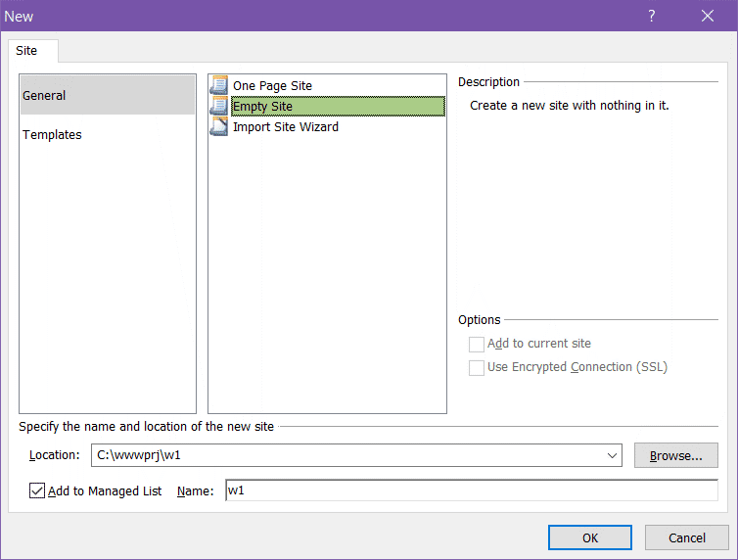Choose the Import Site Wizard text entry
The image size is (738, 560).
pyautogui.click(x=285, y=127)
